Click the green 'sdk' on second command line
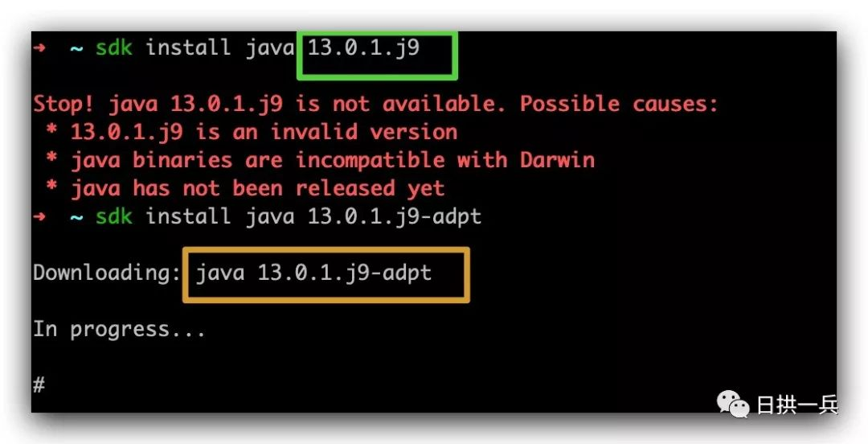 coord(114,216)
